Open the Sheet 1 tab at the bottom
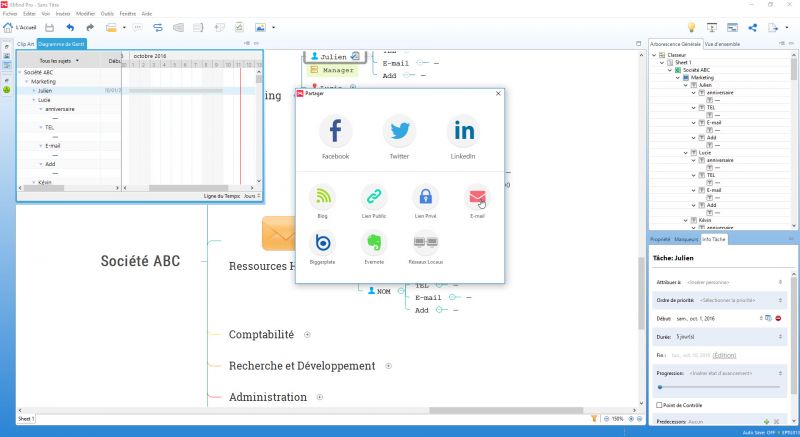800x437 pixels. point(26,419)
